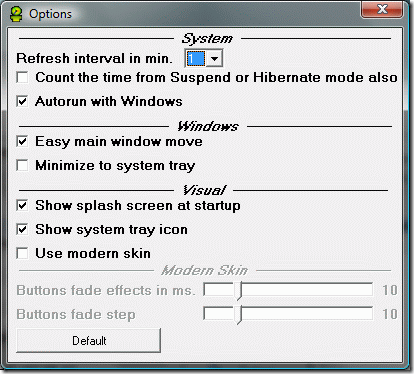This screenshot has width=414, height=374.
Task: Click the fade step value 10
Action: [390, 314]
